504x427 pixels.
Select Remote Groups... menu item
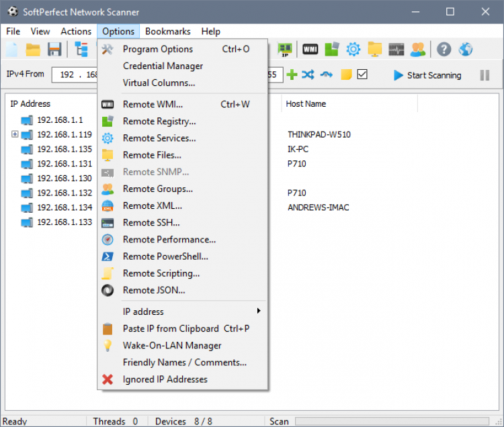183,189
